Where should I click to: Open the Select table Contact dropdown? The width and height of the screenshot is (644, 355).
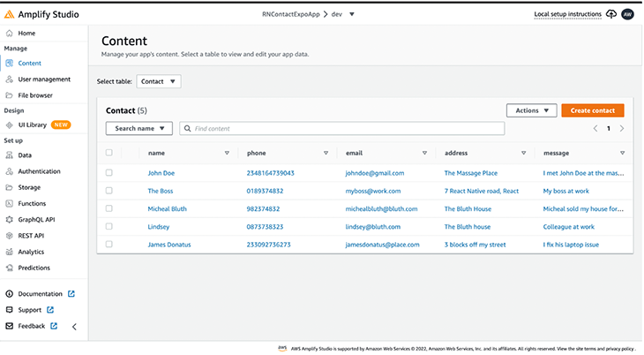point(159,81)
